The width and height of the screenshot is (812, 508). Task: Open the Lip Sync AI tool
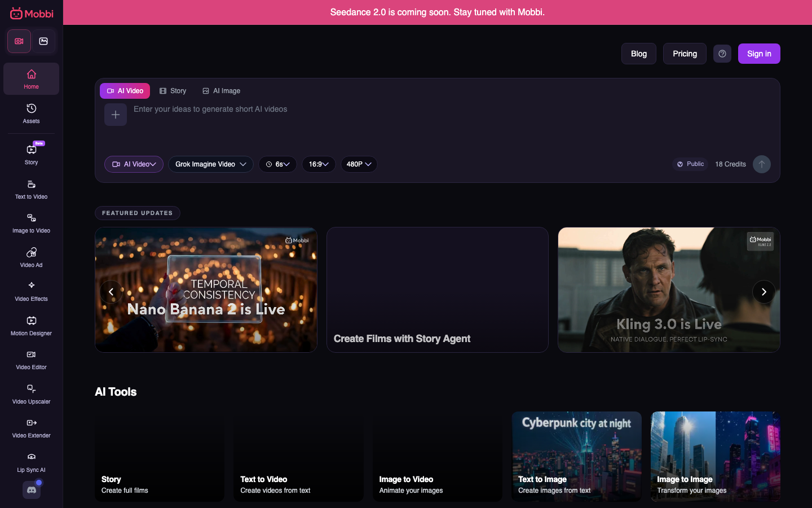pos(31,462)
